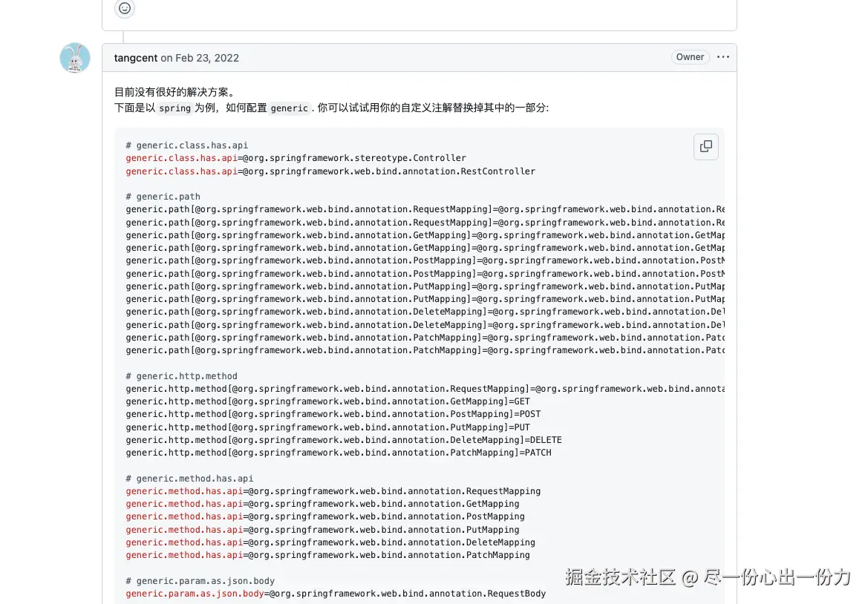Click the comment line '# generic.http.method'
The width and height of the screenshot is (868, 604).
tap(181, 376)
